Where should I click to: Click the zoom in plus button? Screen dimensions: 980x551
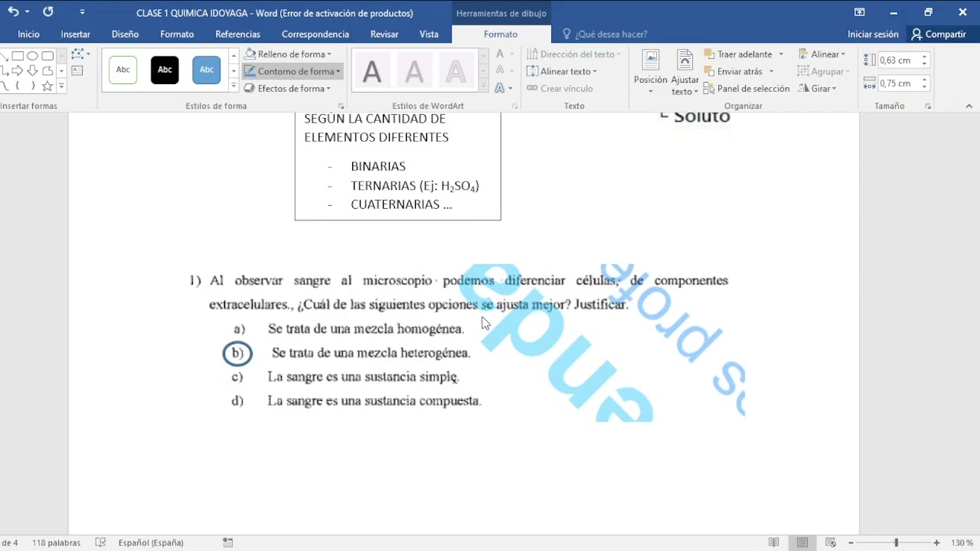click(936, 543)
